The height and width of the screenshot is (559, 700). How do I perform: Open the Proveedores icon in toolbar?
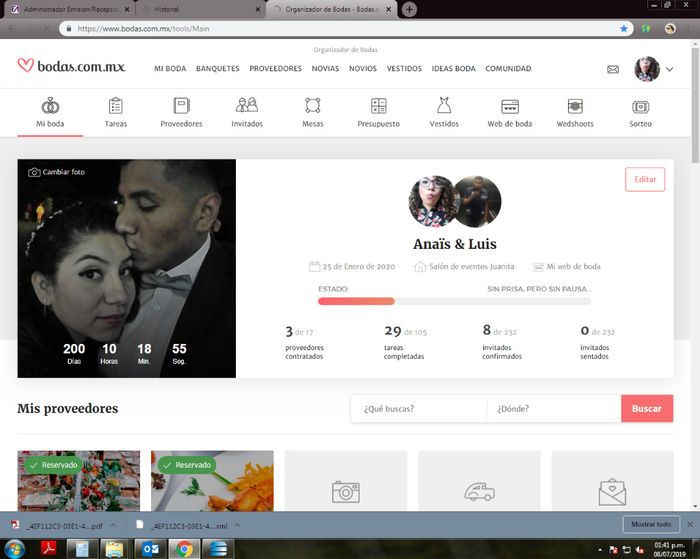tap(181, 106)
